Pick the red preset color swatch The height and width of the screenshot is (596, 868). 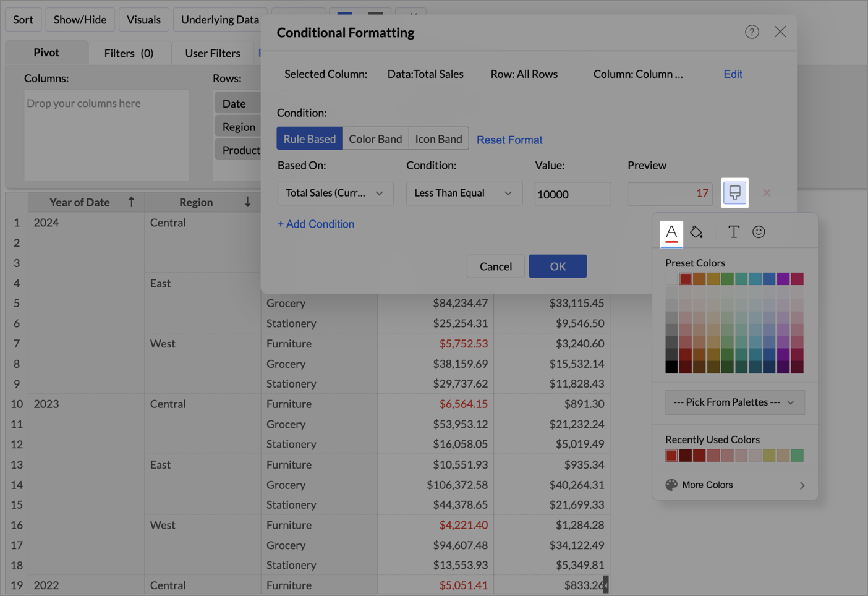pyautogui.click(x=685, y=279)
